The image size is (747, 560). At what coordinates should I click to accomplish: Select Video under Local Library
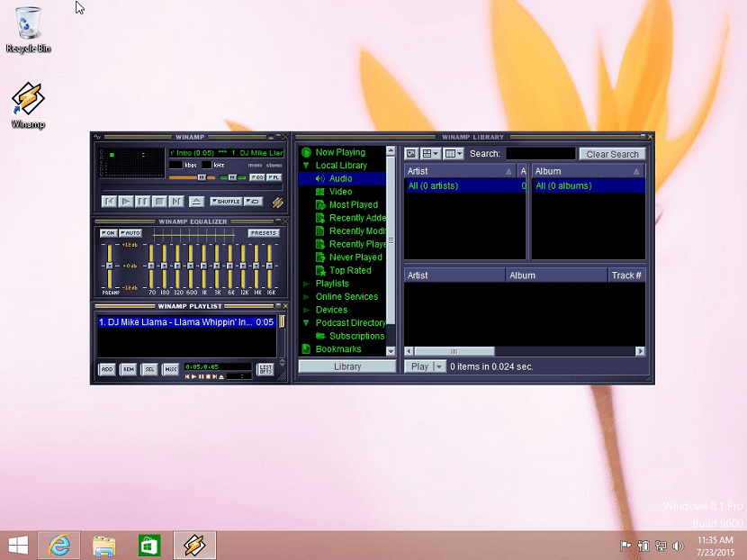340,192
